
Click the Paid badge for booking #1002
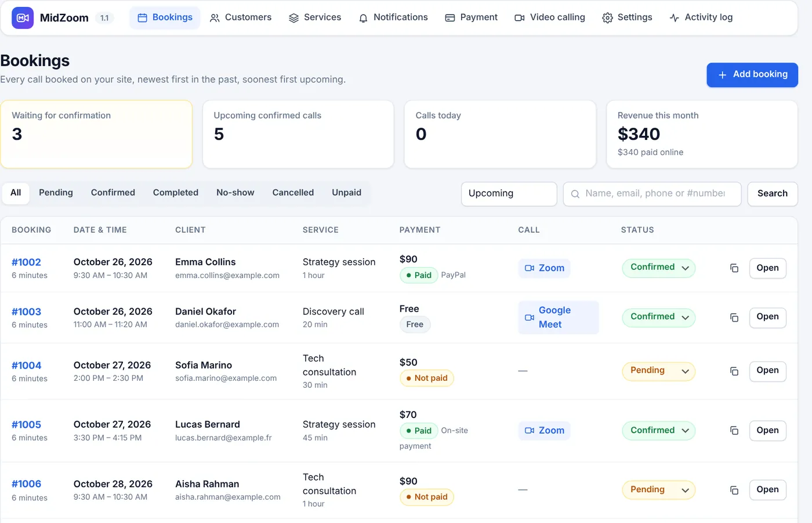pos(419,275)
